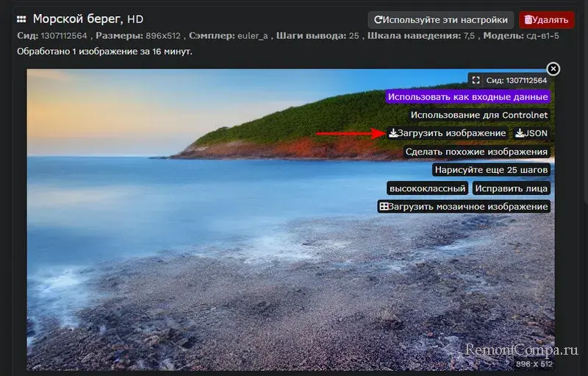Viewport: 588px width, 376px height.
Task: Click the generated seashore image
Action: pos(220,258)
